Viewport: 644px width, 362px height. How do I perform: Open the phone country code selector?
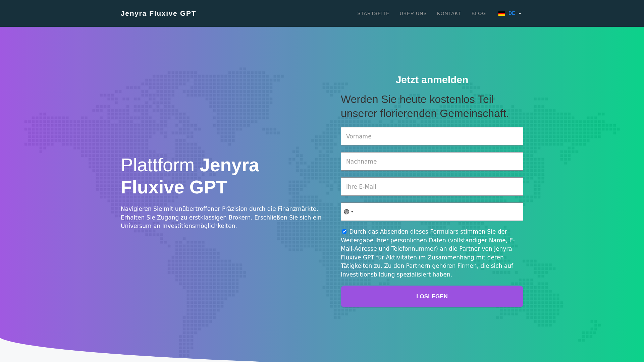coord(348,212)
